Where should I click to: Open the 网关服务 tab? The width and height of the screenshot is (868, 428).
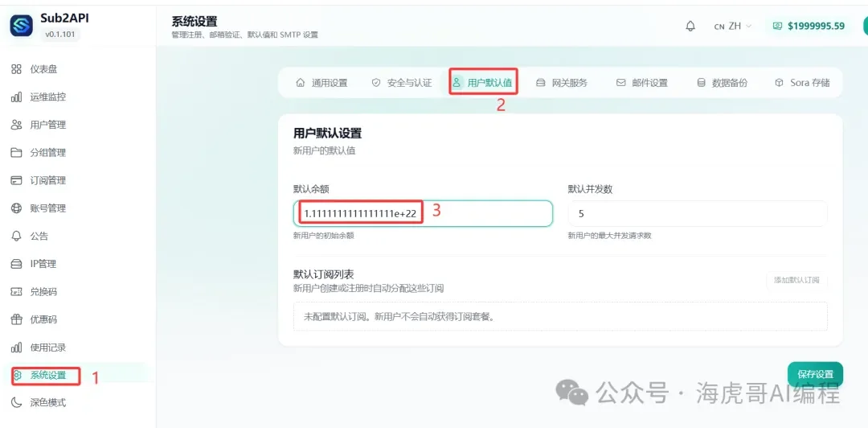[561, 83]
